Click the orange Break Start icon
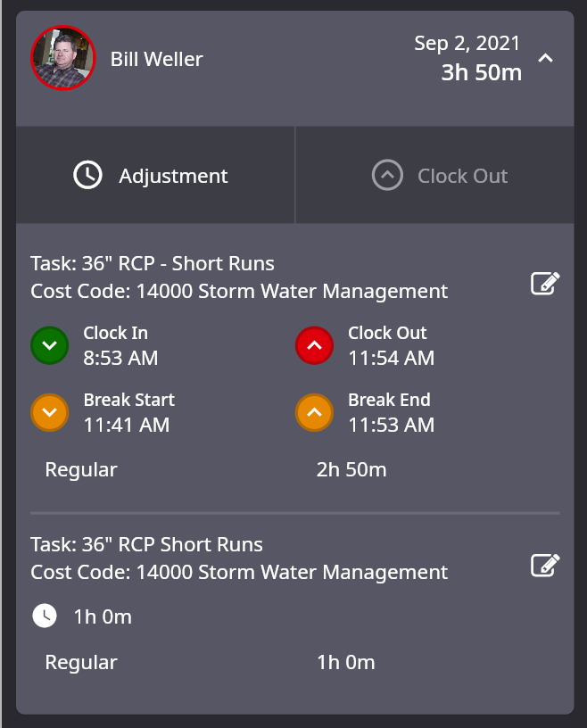Screen dimensions: 587x728 (x=50, y=412)
